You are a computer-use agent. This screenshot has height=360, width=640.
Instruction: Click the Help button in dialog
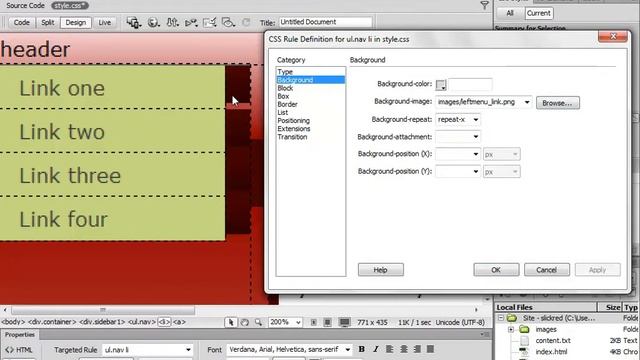click(x=380, y=270)
